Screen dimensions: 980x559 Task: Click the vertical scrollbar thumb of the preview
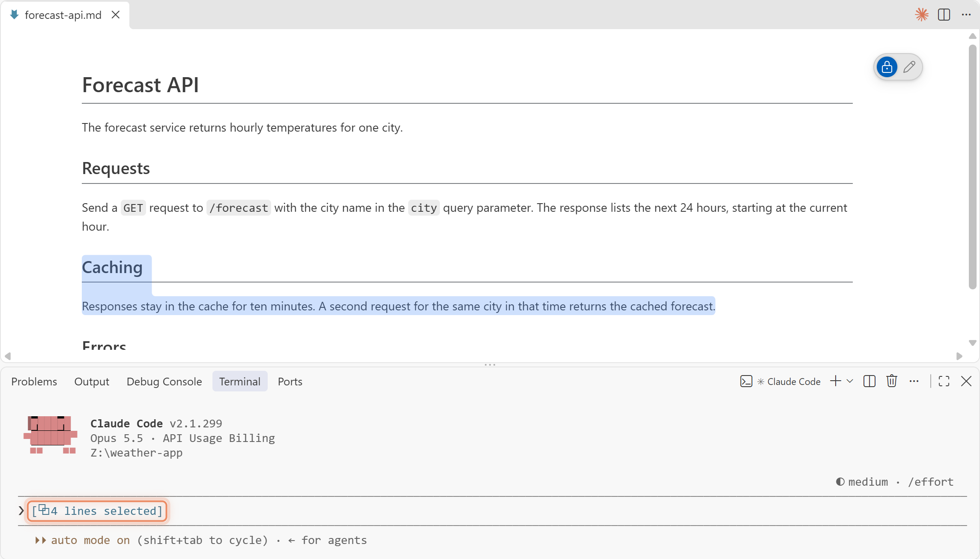972,167
